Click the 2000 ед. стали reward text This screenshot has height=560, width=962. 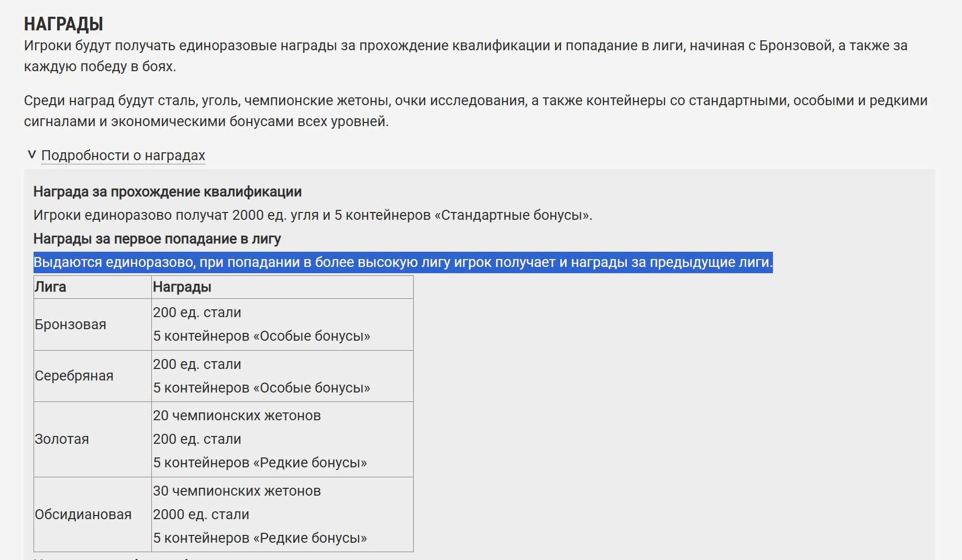coord(201,514)
